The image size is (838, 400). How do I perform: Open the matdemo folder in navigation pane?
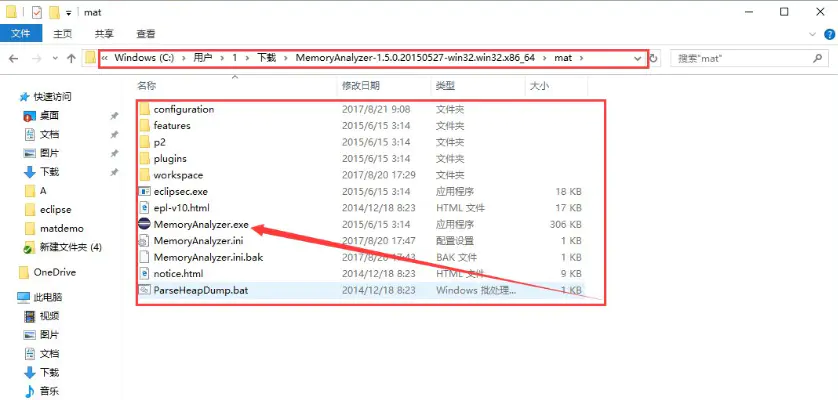[x=61, y=228]
